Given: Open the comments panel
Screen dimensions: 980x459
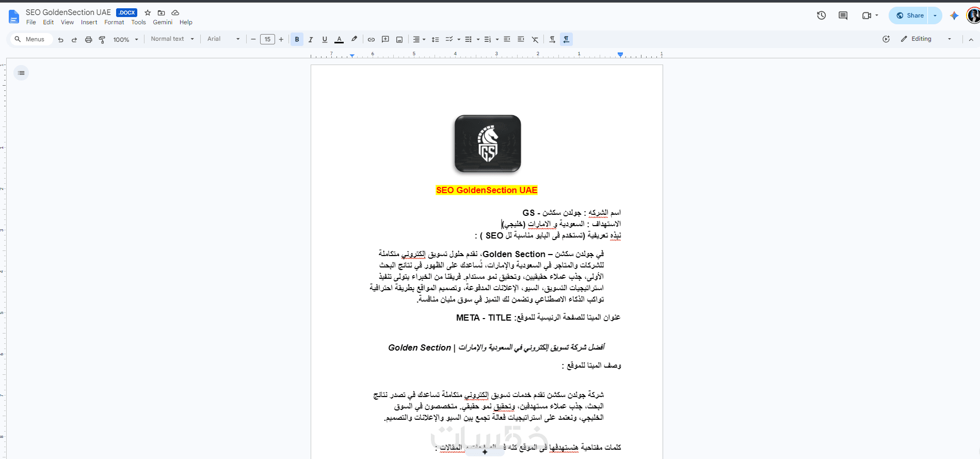Looking at the screenshot, I should [843, 15].
